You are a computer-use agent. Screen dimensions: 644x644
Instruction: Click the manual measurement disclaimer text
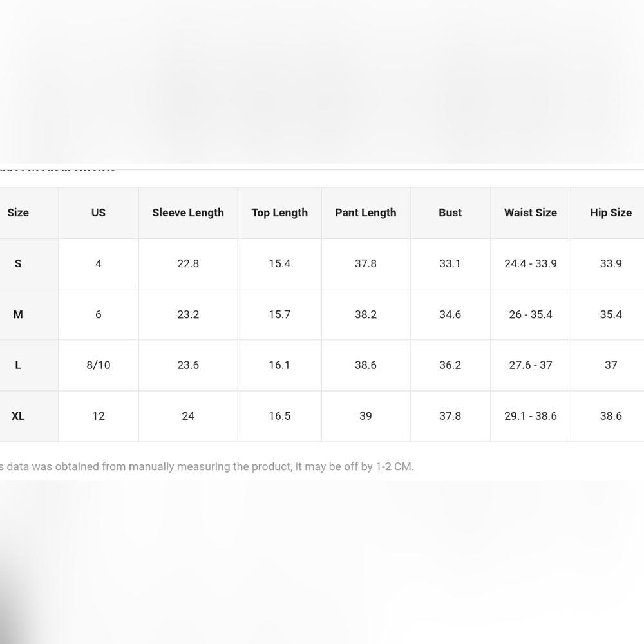(x=206, y=466)
